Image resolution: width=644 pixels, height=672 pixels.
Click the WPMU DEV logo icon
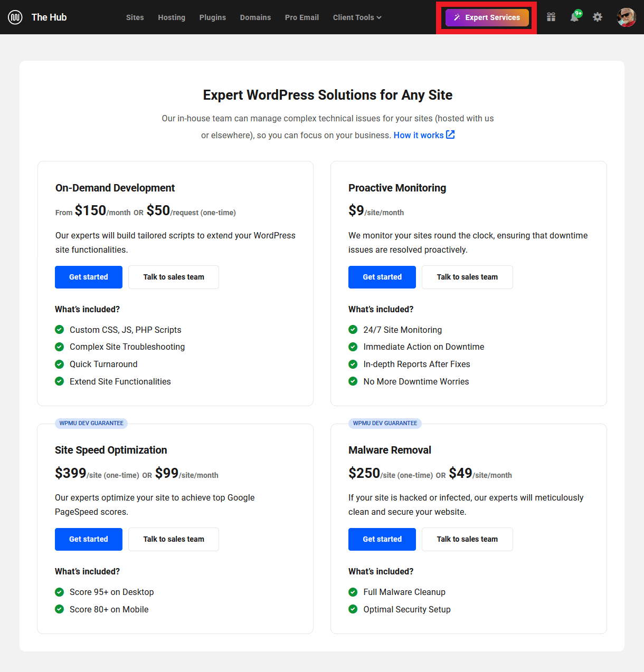click(15, 17)
